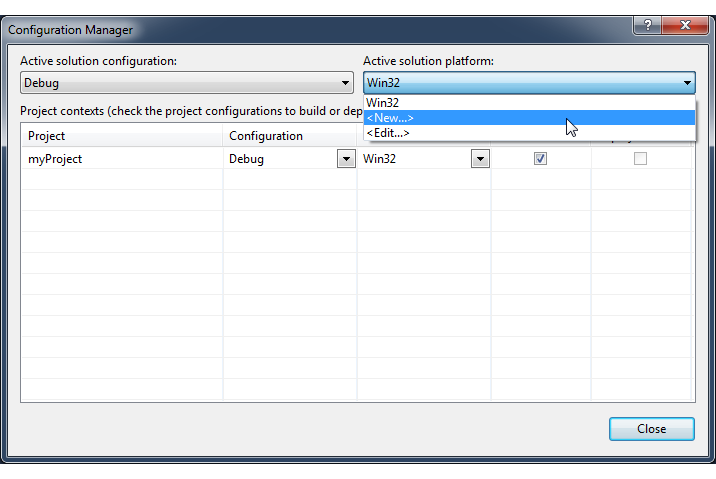Check the Deploy checkbox for myProject
The width and height of the screenshot is (716, 479).
click(x=640, y=158)
